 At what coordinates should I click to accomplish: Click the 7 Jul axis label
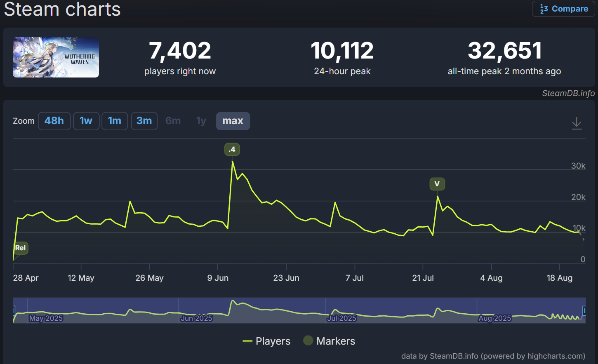(x=355, y=278)
